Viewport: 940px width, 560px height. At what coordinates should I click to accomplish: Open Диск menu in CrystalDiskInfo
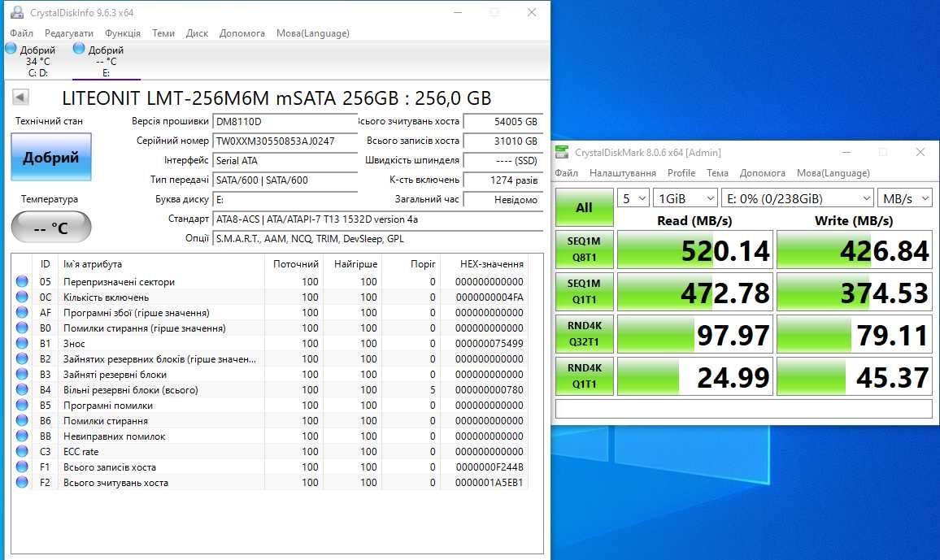198,33
